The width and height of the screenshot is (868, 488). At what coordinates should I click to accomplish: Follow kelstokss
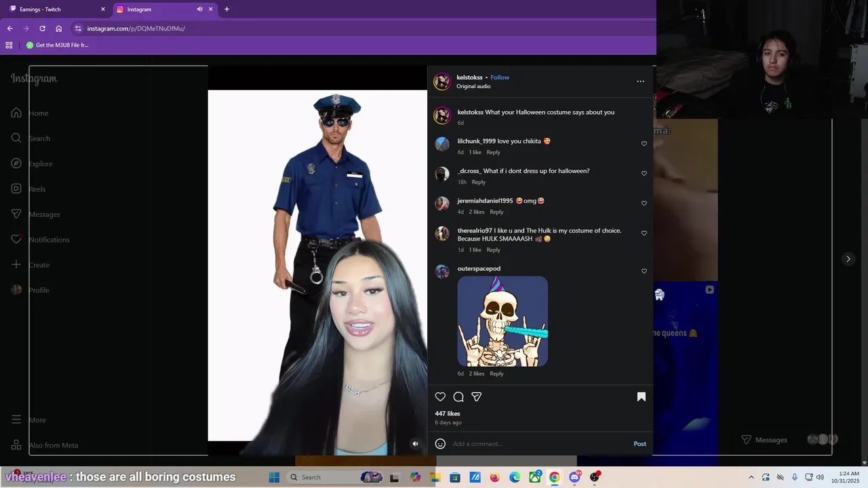click(x=500, y=77)
